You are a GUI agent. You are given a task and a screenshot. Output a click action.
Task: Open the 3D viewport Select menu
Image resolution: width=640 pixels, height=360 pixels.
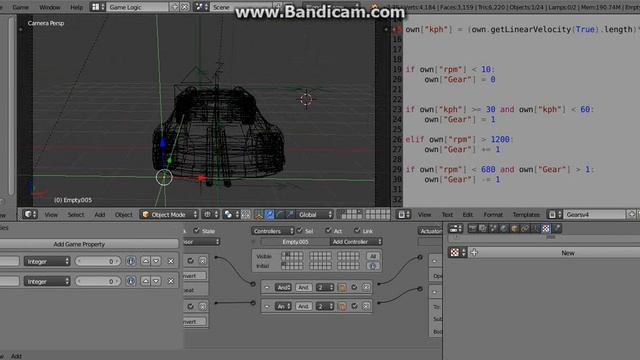(76, 215)
